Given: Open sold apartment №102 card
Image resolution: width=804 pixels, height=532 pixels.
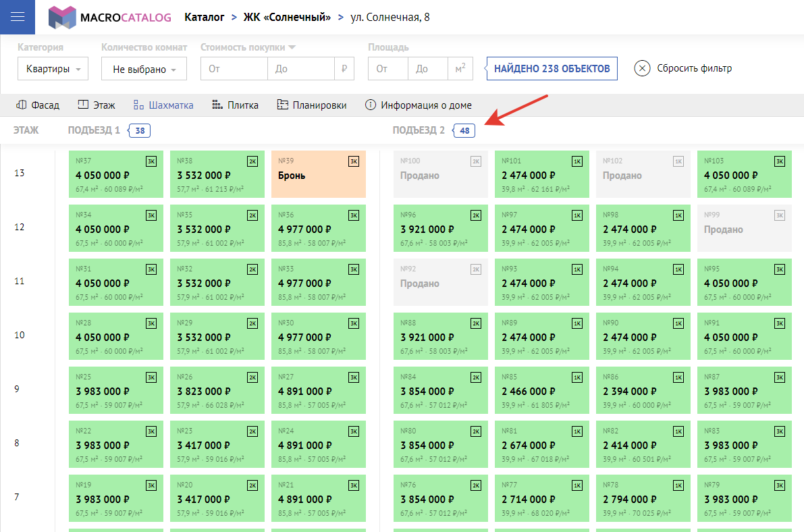Looking at the screenshot, I should [643, 174].
